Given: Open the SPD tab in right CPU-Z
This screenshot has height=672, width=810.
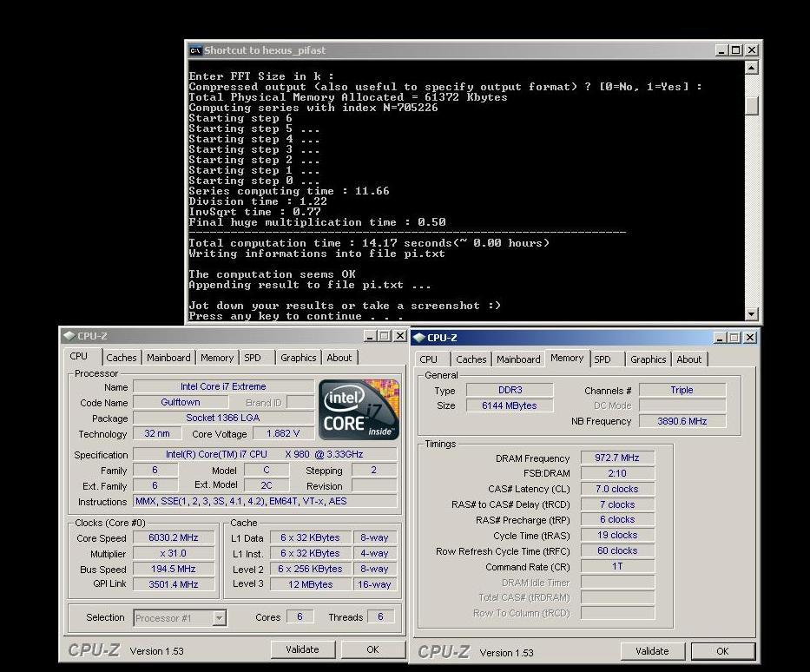Looking at the screenshot, I should click(x=603, y=359).
